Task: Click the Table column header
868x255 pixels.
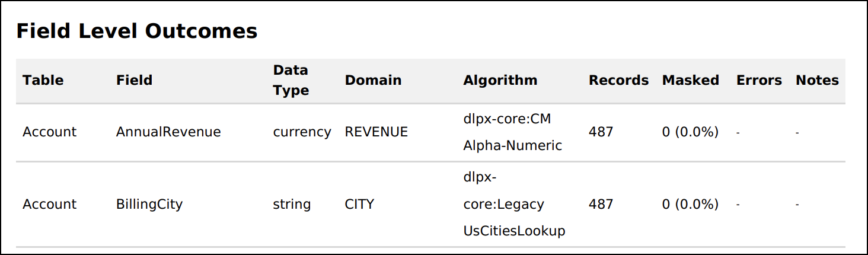Action: [x=43, y=80]
